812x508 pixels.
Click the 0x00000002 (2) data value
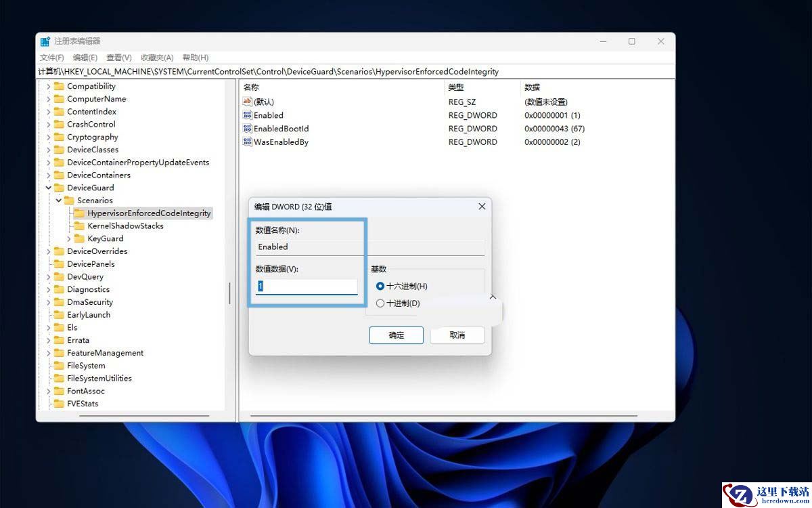pyautogui.click(x=552, y=142)
